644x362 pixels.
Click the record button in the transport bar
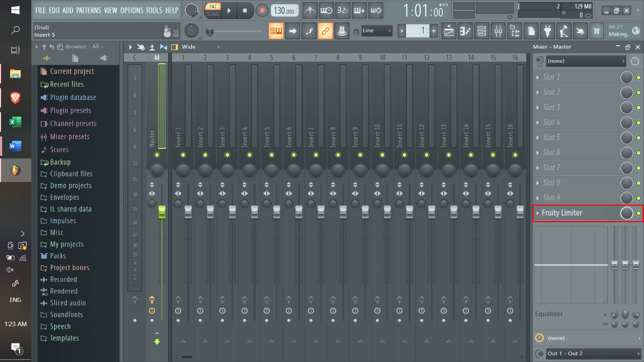point(262,10)
